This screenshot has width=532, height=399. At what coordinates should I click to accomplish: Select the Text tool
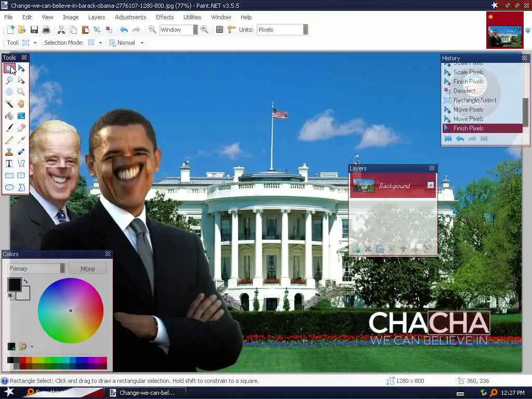coord(9,164)
